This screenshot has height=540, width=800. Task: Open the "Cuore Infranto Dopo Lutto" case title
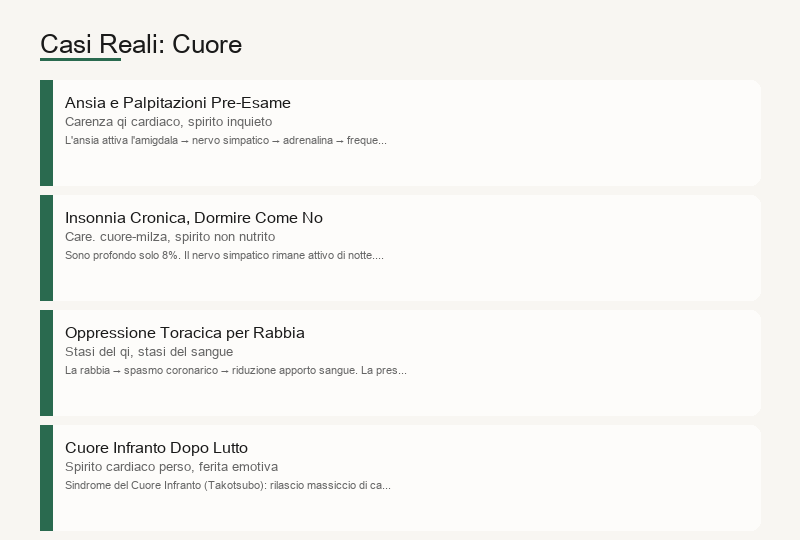(x=156, y=448)
